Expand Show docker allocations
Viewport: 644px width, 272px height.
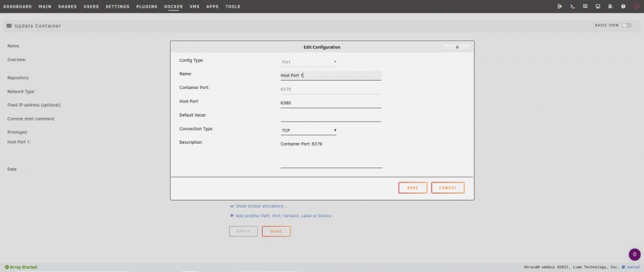click(x=259, y=206)
